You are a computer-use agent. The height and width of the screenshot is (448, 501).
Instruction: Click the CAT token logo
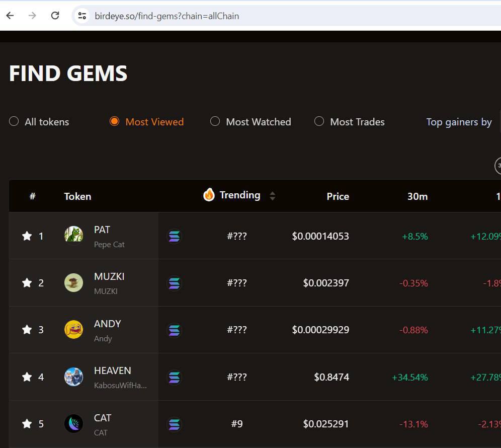click(x=74, y=423)
